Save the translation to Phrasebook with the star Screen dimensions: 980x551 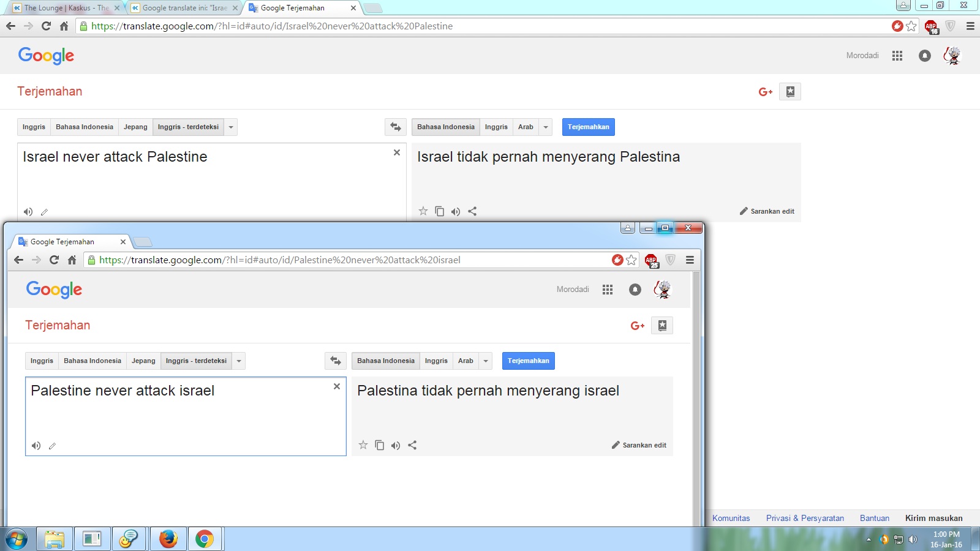362,445
